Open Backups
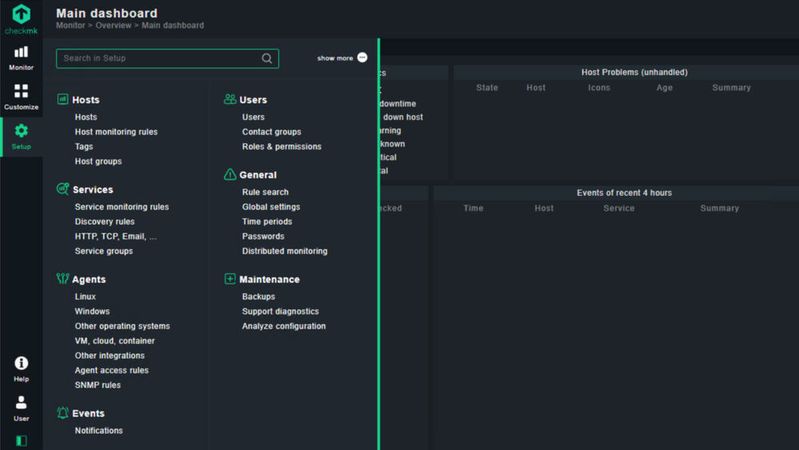799x450 pixels. pos(258,297)
